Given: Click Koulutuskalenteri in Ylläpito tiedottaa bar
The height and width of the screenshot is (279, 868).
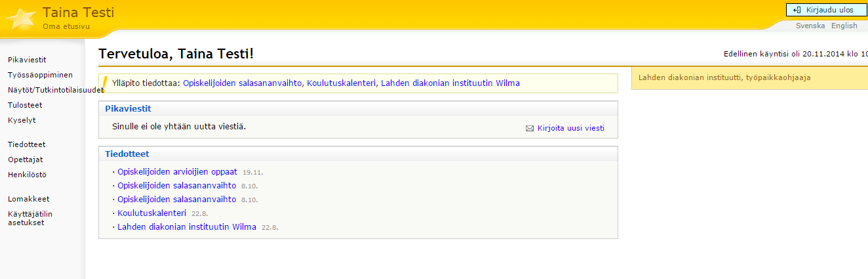Looking at the screenshot, I should (342, 83).
